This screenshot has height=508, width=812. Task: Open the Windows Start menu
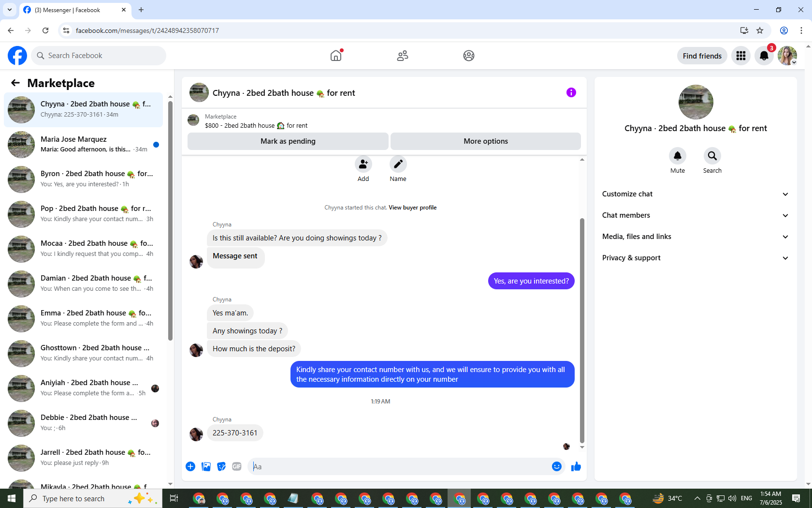click(x=12, y=498)
